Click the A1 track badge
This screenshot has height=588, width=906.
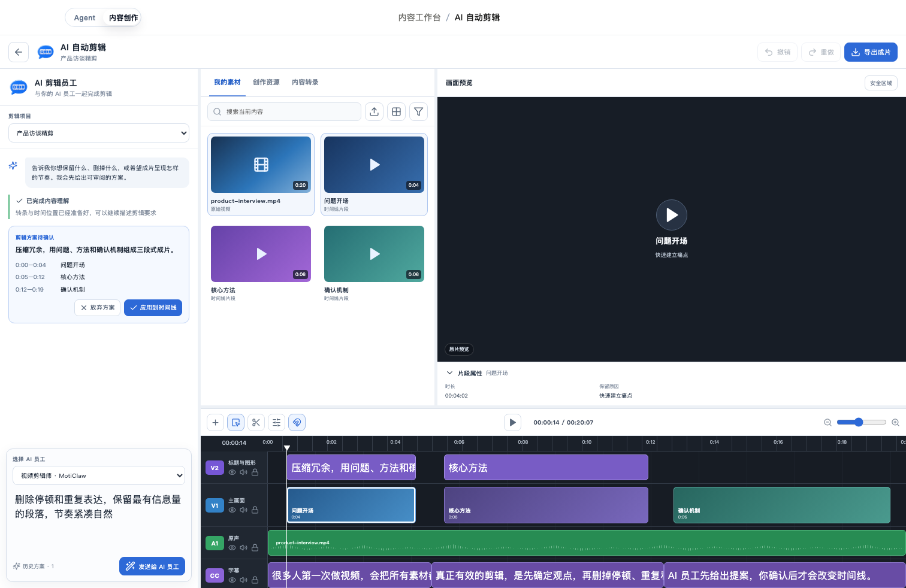[215, 543]
